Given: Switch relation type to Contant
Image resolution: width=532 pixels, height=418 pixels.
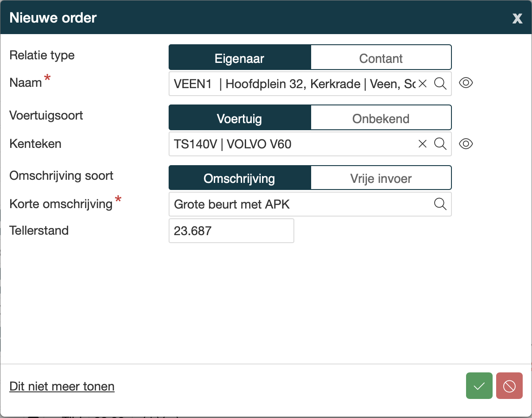Looking at the screenshot, I should coord(381,58).
